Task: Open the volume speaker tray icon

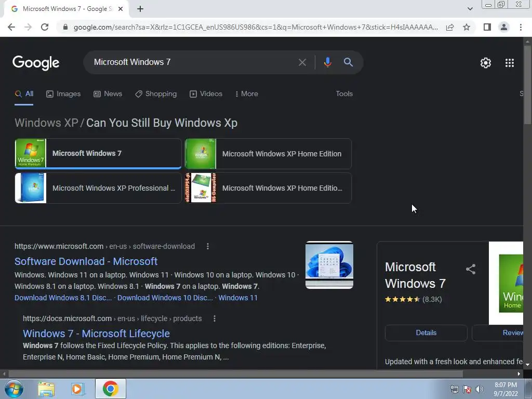Action: click(x=480, y=389)
